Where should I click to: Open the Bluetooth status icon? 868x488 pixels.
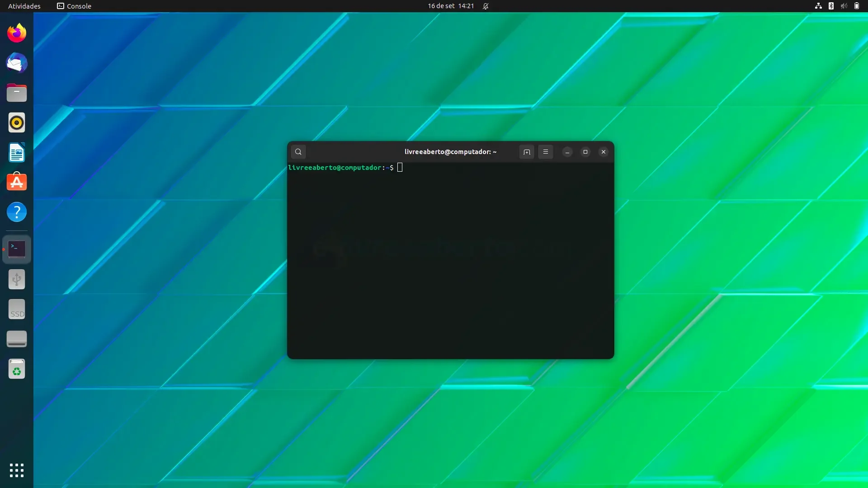(x=831, y=6)
